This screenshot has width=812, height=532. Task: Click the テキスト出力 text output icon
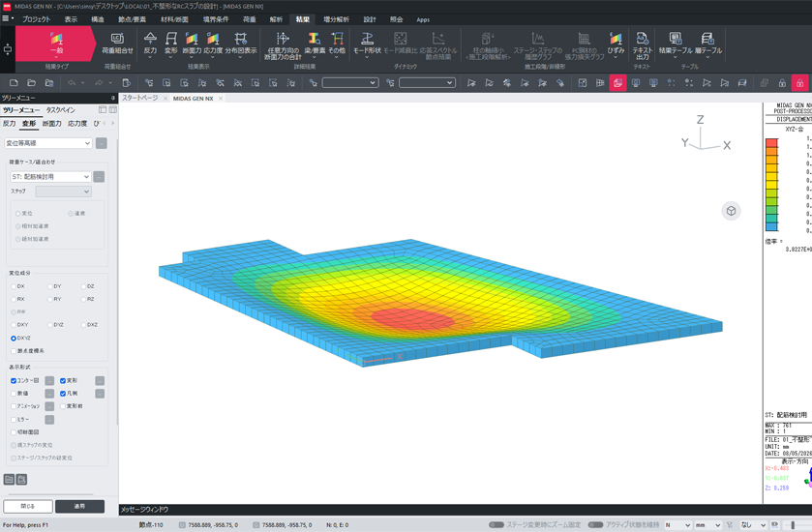pyautogui.click(x=642, y=45)
